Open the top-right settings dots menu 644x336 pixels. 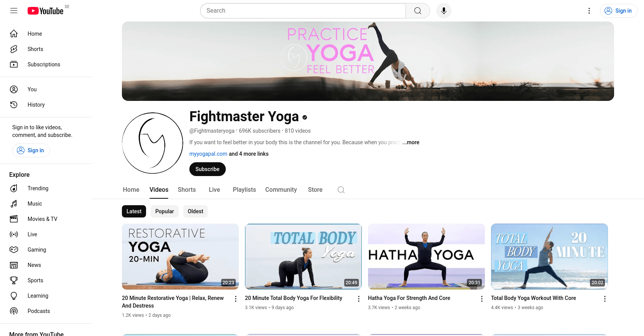coord(589,11)
